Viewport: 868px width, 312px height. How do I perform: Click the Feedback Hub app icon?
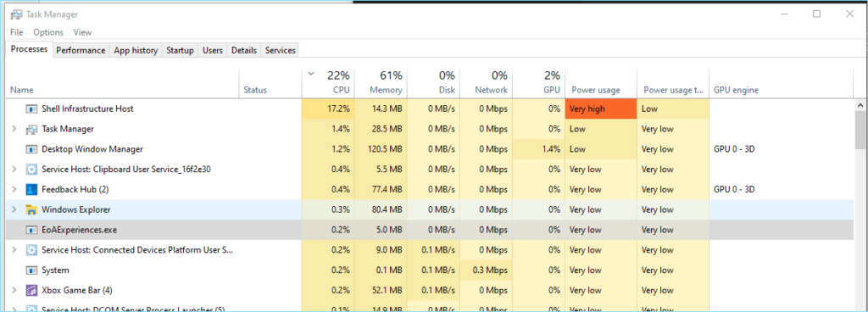[31, 190]
